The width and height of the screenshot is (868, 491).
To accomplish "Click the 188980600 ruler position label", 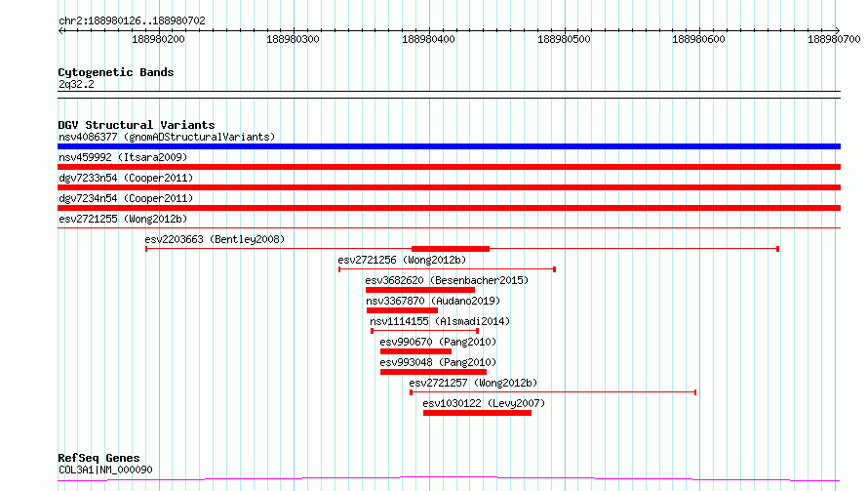I will point(698,39).
